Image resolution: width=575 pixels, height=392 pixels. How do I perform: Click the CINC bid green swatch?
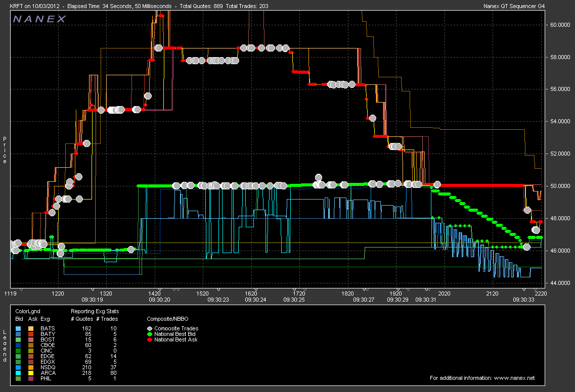[19, 351]
